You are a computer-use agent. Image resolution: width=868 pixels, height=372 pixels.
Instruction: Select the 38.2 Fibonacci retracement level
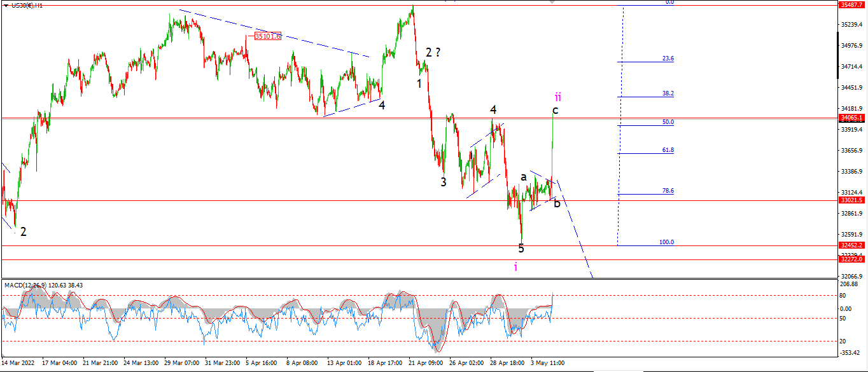668,93
